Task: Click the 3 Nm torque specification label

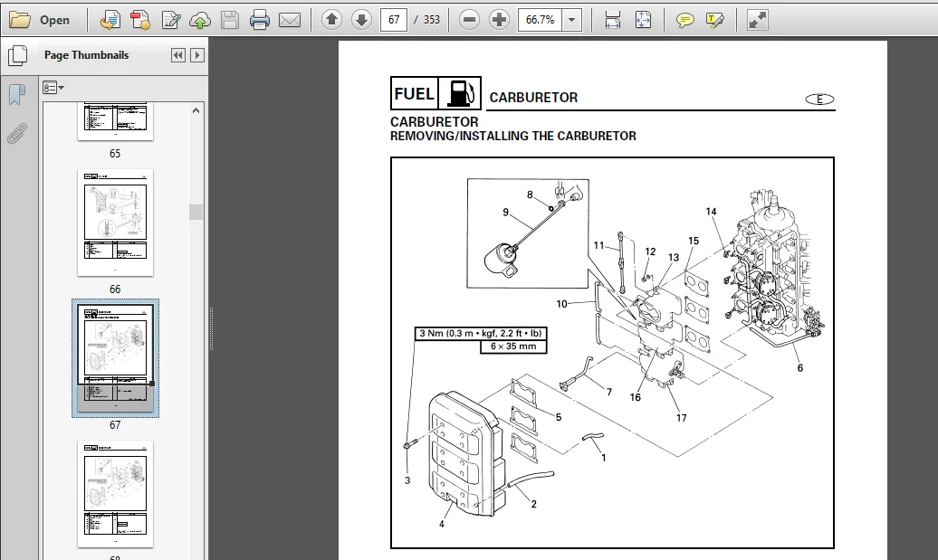Action: 481,334
